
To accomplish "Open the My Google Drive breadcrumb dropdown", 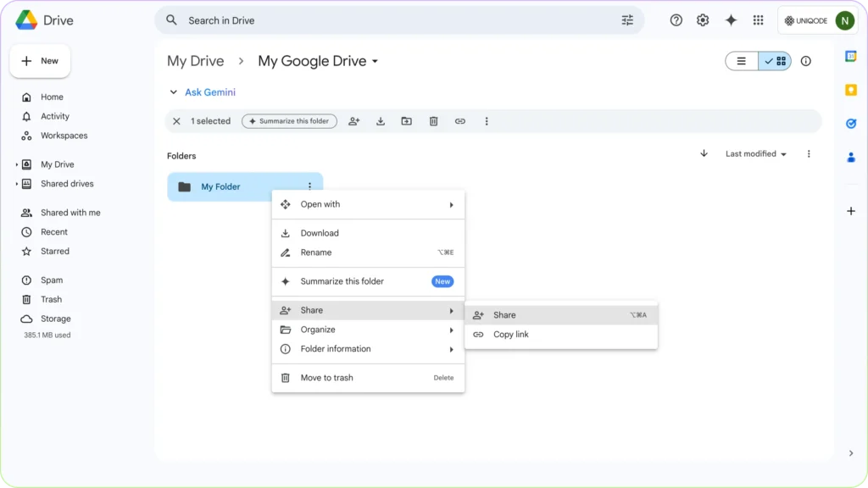I will [374, 61].
